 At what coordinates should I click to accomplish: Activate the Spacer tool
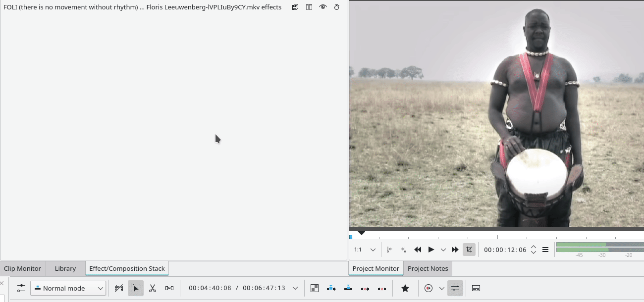tap(169, 288)
